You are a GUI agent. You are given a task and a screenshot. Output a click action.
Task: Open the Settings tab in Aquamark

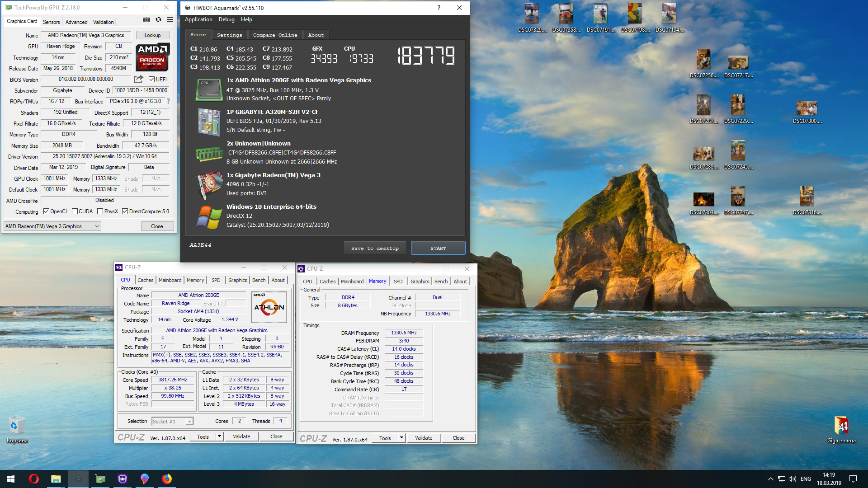(229, 35)
